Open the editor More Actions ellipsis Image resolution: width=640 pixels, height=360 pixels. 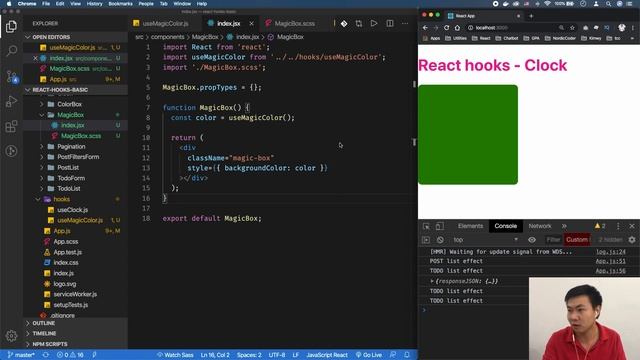click(x=405, y=24)
